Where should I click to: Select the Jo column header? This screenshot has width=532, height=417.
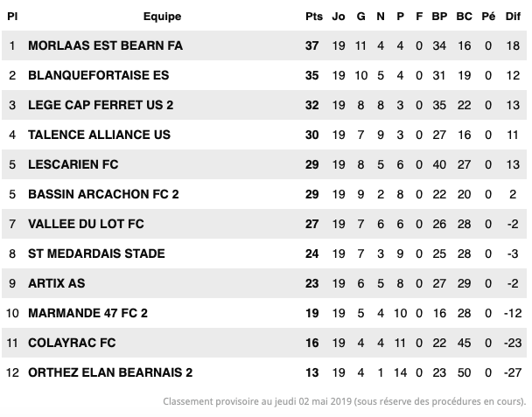tap(339, 17)
